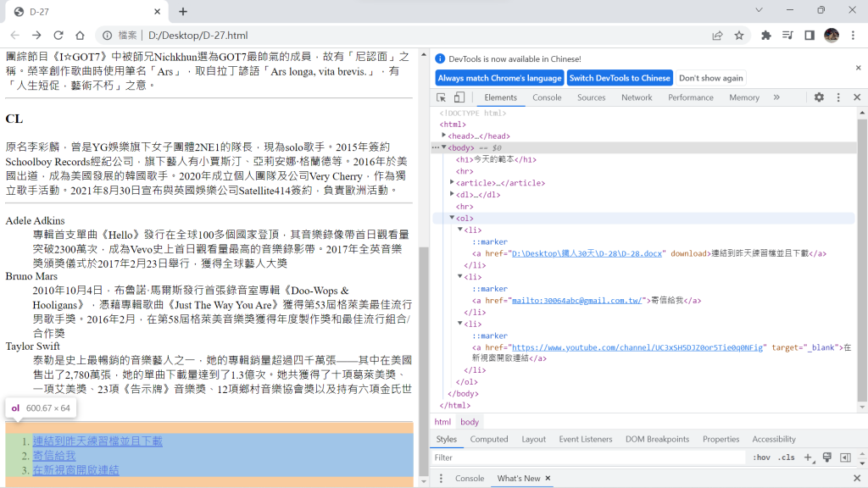The width and height of the screenshot is (868, 488).
Task: View site information icon in address bar
Action: click(108, 36)
